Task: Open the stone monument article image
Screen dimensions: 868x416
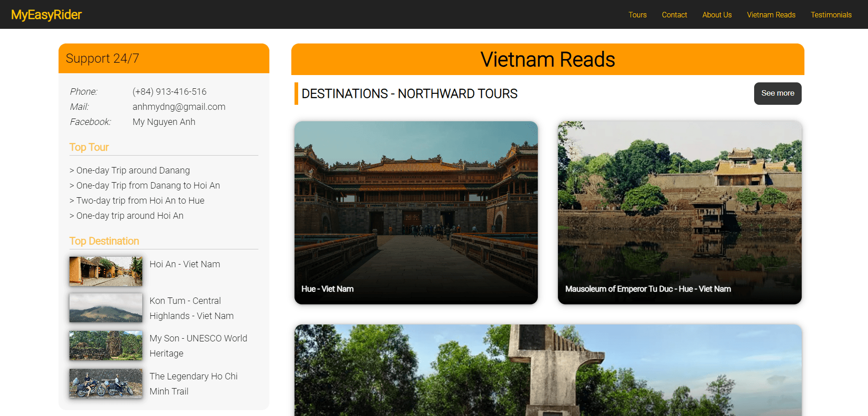Action: click(x=548, y=370)
